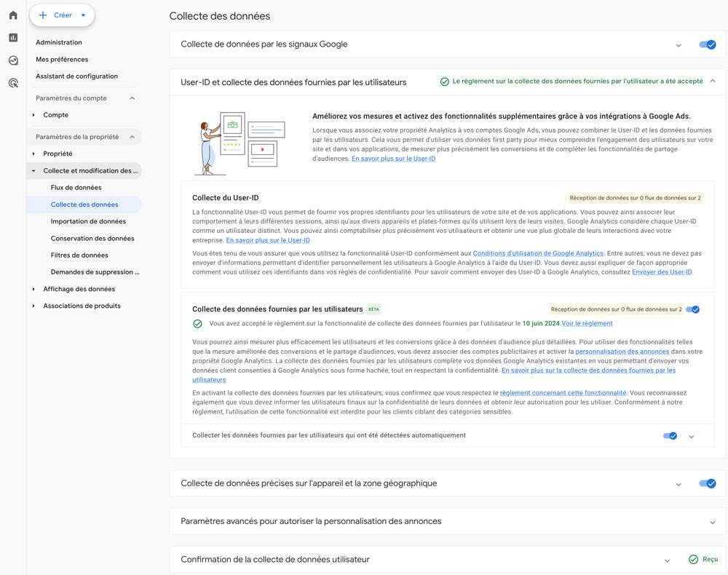728x575 pixels.
Task: Click the Créer button
Action: 62,15
